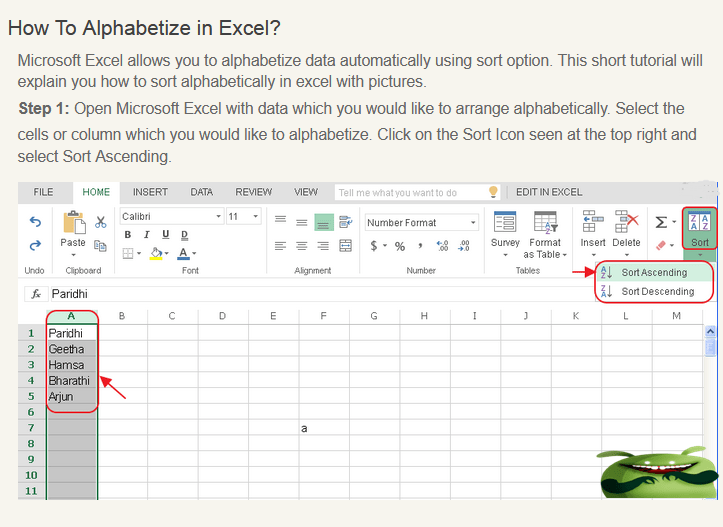Open the DATA ribbon tab

point(201,192)
